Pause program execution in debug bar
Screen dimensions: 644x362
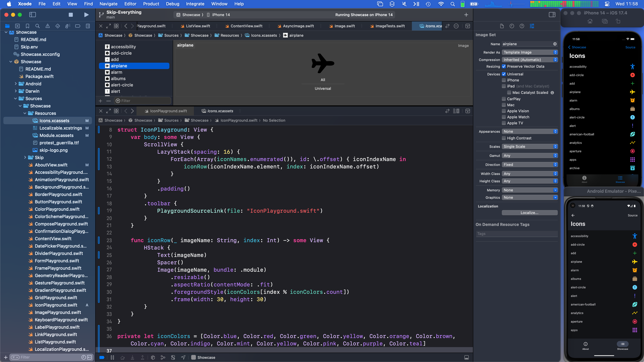(x=112, y=357)
